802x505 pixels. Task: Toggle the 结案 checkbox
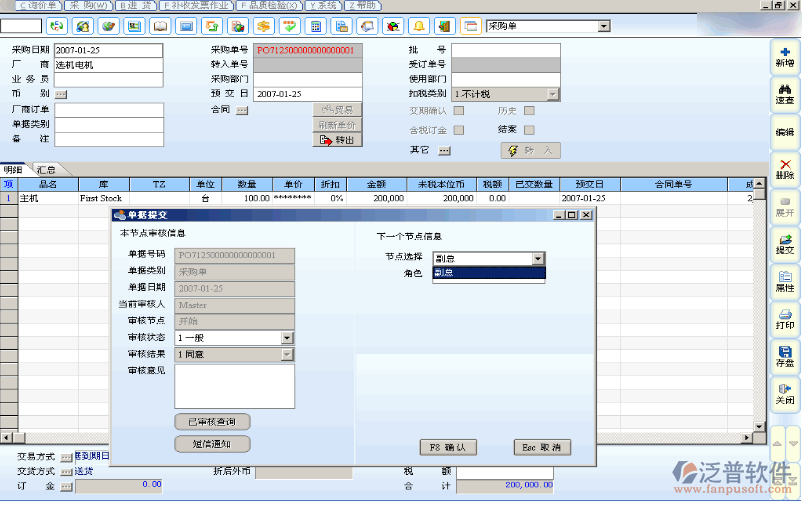[530, 130]
